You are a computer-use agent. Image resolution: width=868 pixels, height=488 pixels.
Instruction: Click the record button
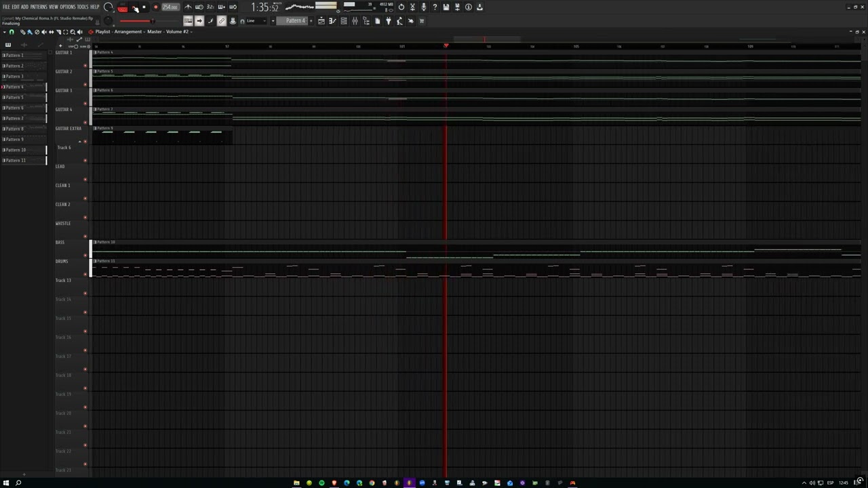155,7
